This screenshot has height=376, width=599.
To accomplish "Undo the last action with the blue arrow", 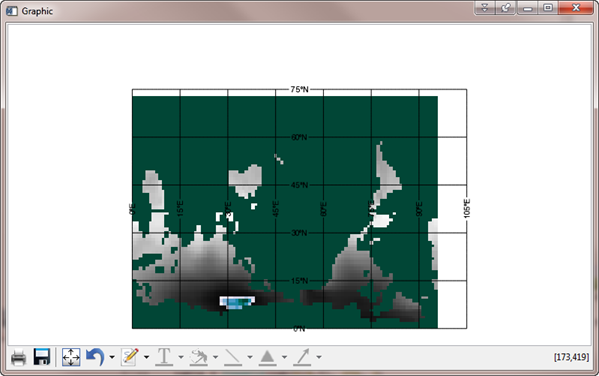I will pyautogui.click(x=95, y=357).
